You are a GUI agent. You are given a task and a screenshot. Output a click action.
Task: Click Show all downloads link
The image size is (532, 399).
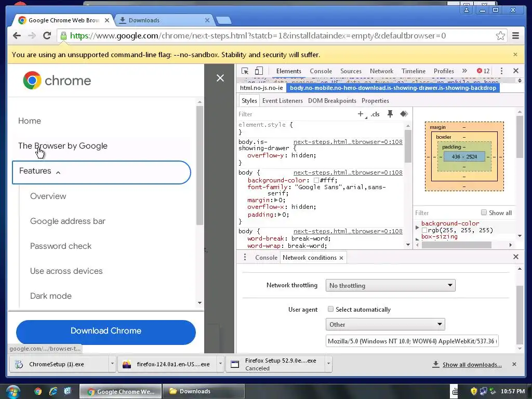pos(472,364)
